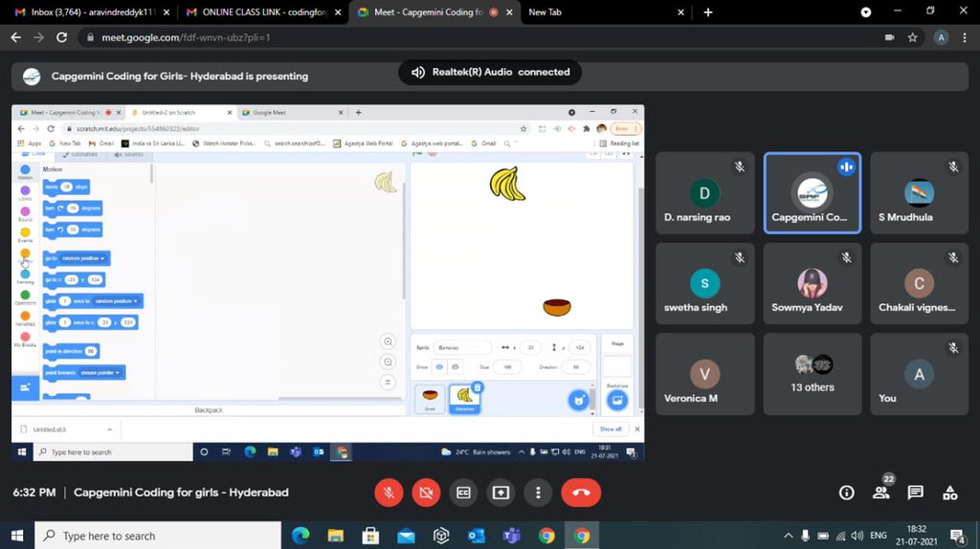Toggle captions in Meet

(463, 493)
